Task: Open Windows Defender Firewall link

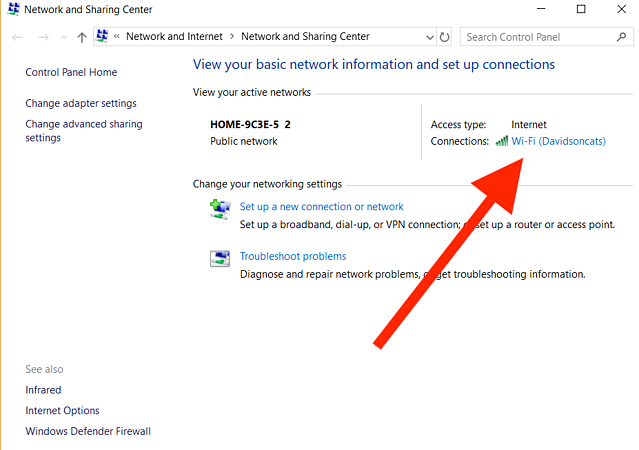Action: (88, 431)
